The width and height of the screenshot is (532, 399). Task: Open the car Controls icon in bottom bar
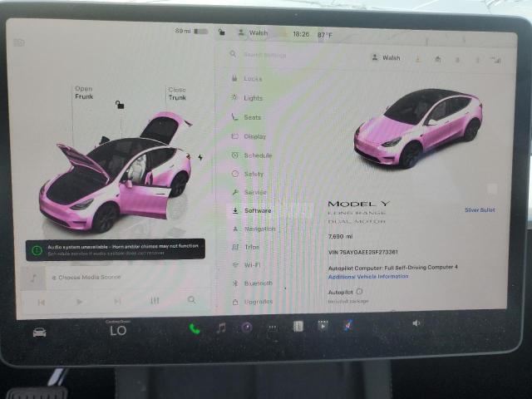(x=39, y=332)
